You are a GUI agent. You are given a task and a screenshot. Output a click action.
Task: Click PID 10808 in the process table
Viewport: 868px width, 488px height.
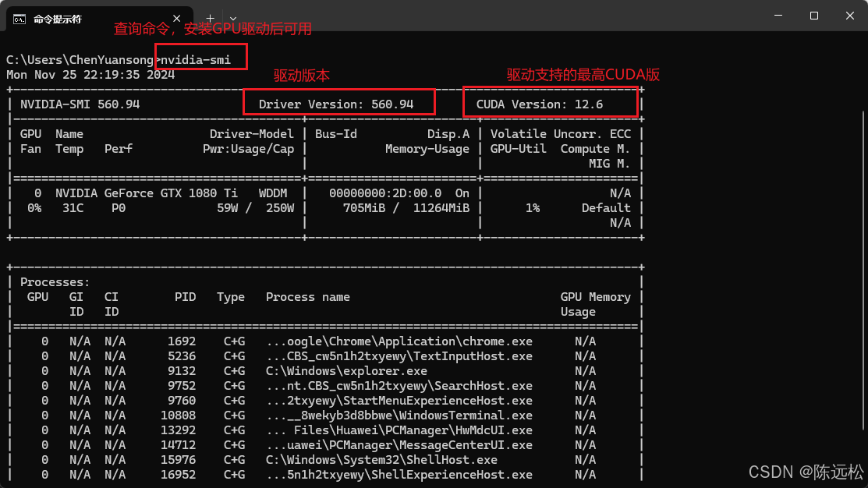[179, 416]
